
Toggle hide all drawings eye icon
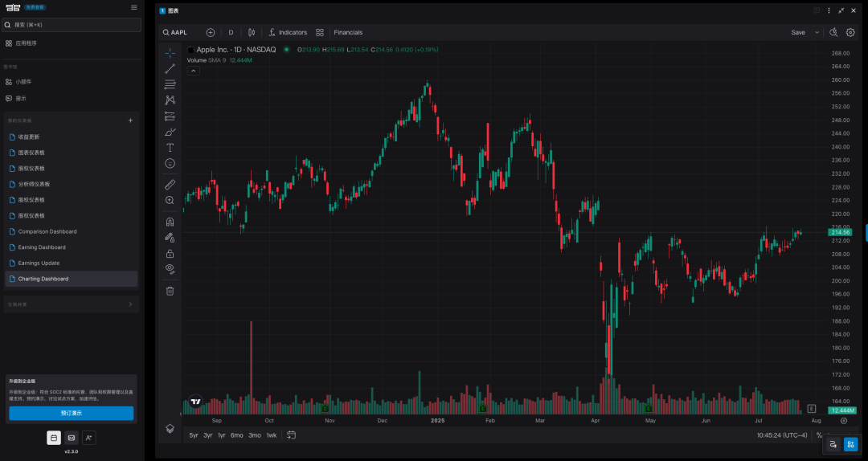click(x=170, y=268)
